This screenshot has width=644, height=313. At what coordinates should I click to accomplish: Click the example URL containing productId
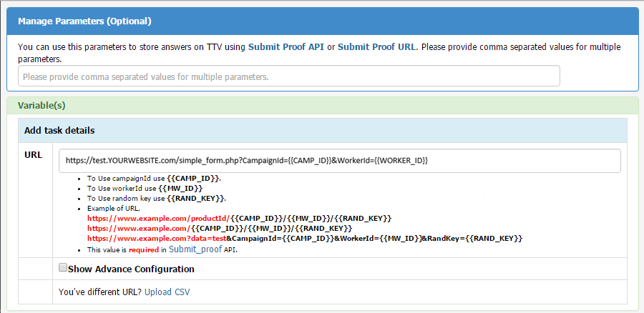click(239, 217)
